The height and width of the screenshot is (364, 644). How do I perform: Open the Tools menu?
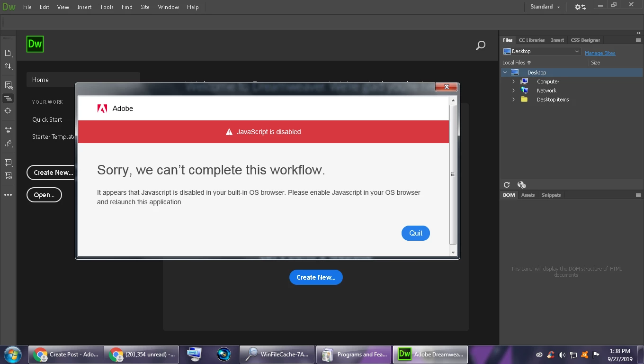tap(107, 7)
